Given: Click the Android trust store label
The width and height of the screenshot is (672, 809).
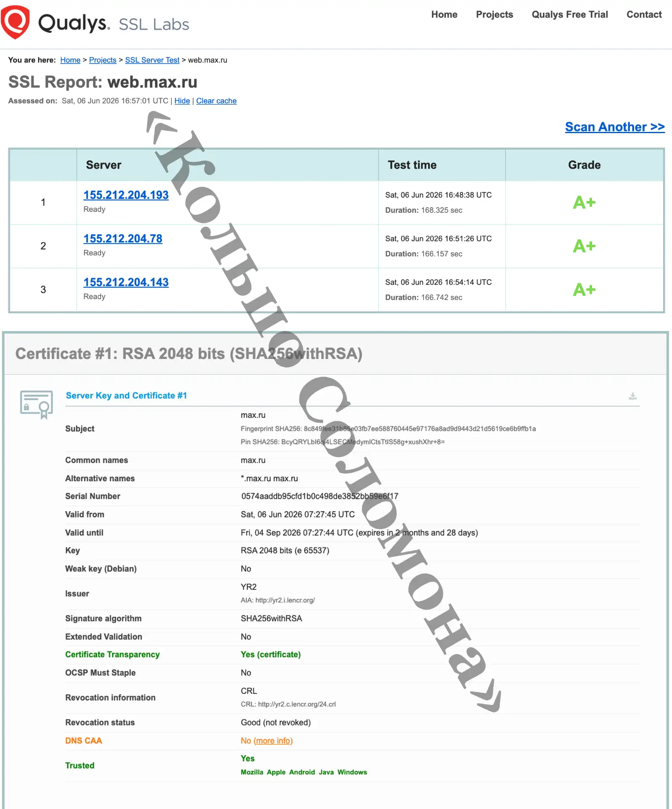Looking at the screenshot, I should [302, 772].
